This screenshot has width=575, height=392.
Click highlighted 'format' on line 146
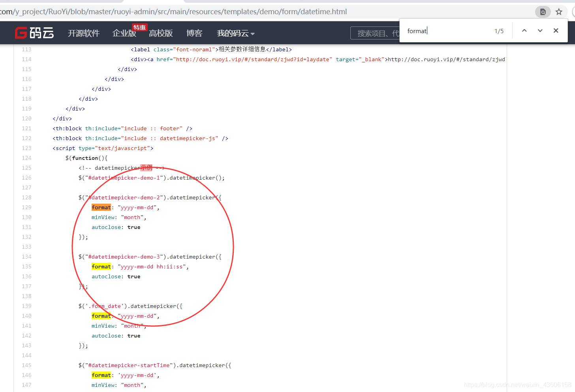click(x=101, y=375)
